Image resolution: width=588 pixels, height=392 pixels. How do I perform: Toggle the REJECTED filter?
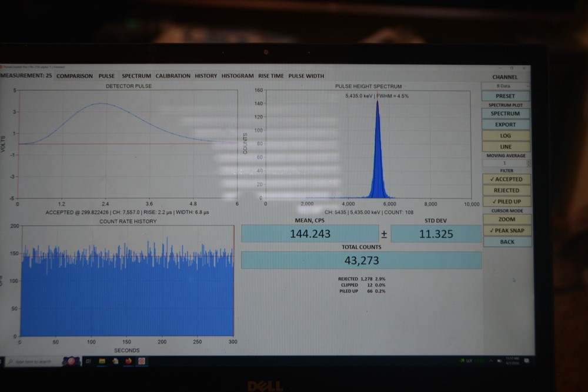507,190
